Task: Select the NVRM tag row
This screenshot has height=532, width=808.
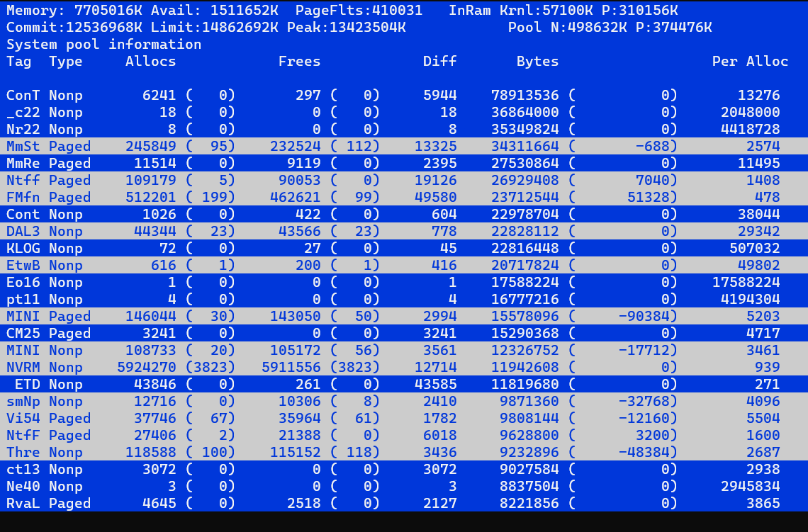Action: [404, 367]
